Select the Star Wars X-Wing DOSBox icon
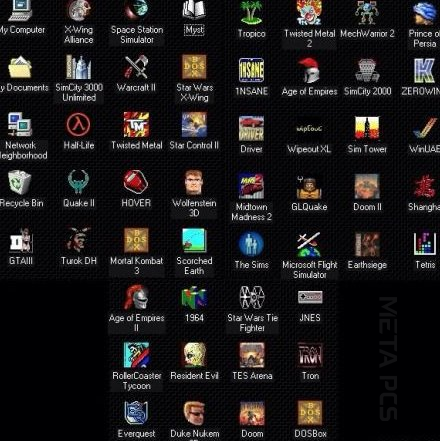The image size is (440, 441). 194,67
